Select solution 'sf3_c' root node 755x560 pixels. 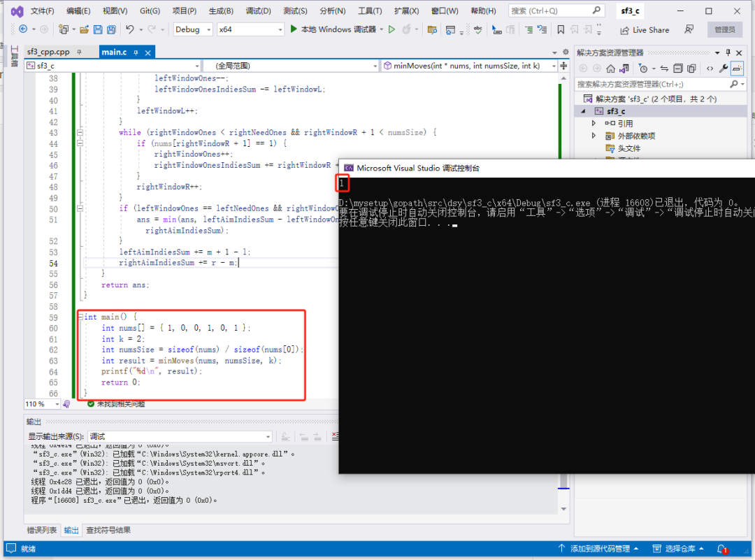point(650,99)
